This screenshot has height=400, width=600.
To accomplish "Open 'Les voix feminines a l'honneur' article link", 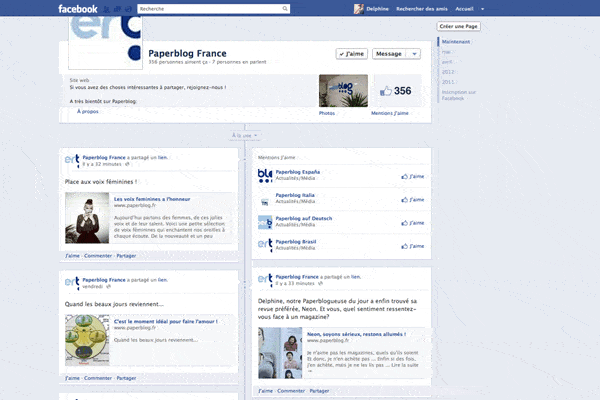I will tap(152, 199).
